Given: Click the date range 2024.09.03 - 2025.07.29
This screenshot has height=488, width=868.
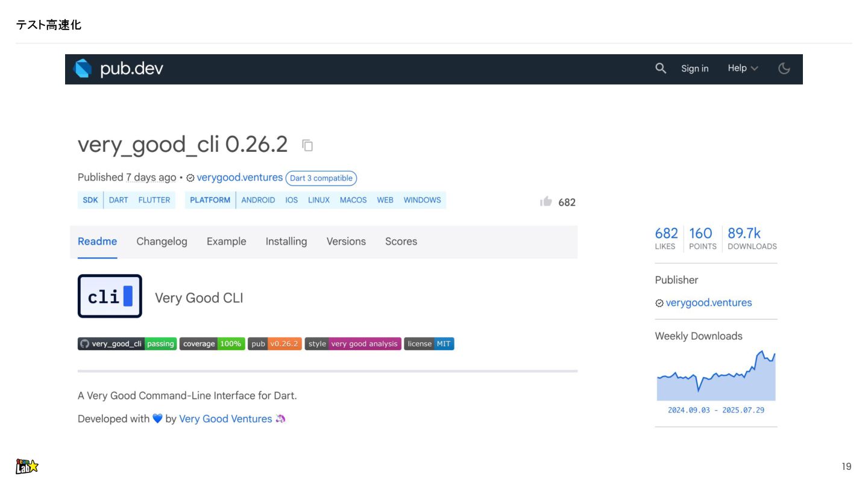Looking at the screenshot, I should [x=716, y=410].
